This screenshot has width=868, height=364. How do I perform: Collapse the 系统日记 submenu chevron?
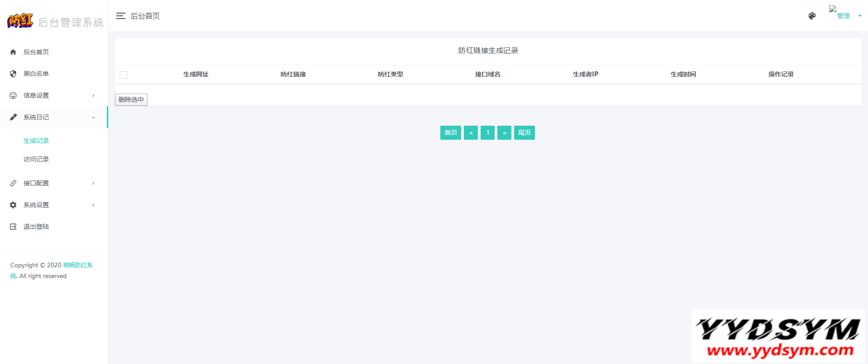[93, 118]
